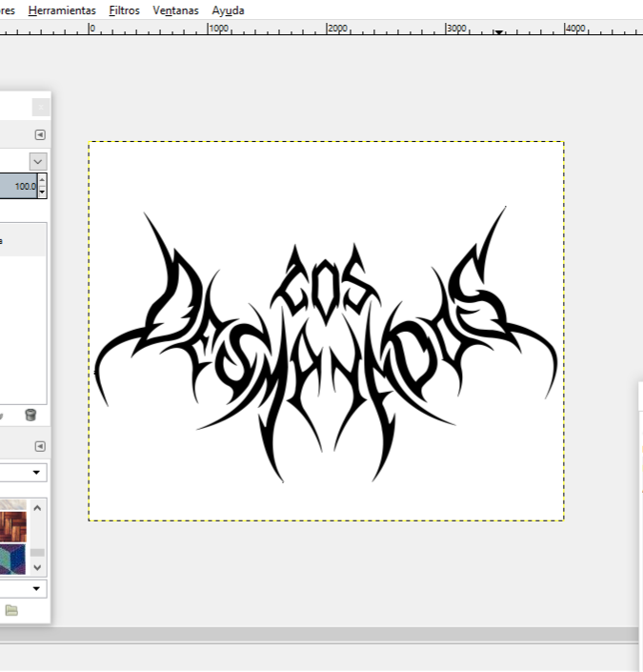Click the 3000 mark on horizontal ruler
The image size is (643, 672).
(456, 29)
